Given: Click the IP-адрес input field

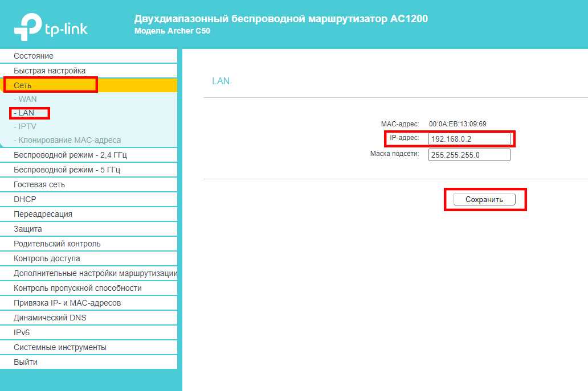Looking at the screenshot, I should [x=469, y=139].
